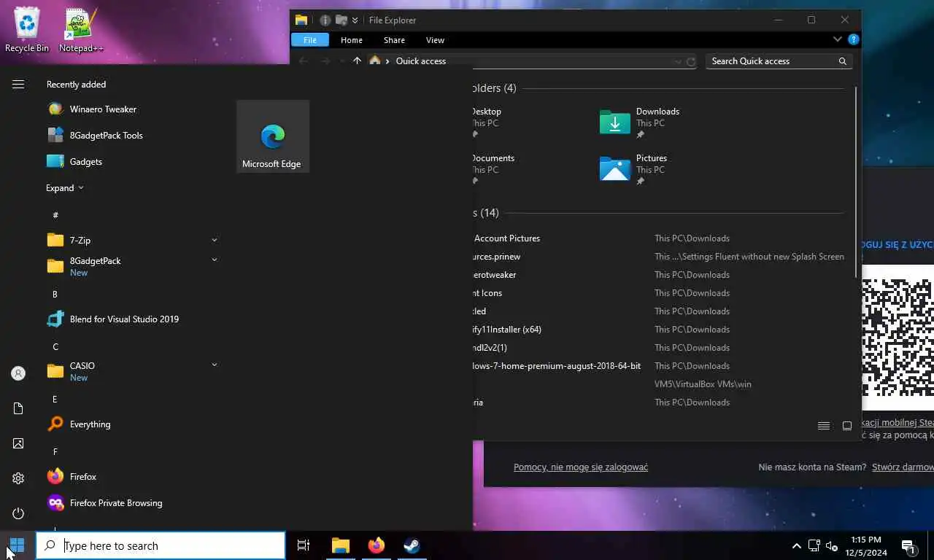Click the Power icon in Start menu
This screenshot has width=934, height=560.
[x=18, y=513]
